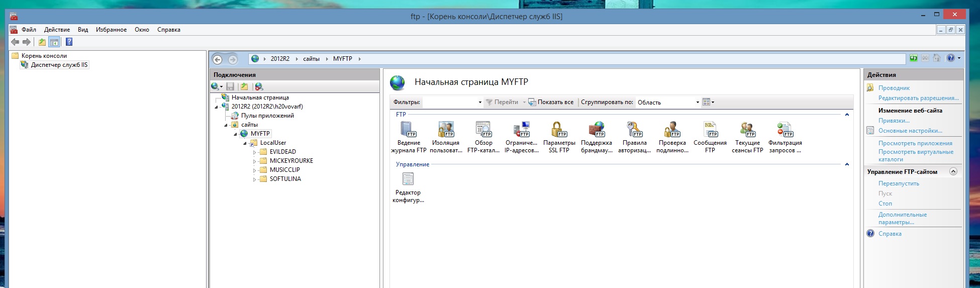Click the Привязки... link

pyautogui.click(x=894, y=121)
